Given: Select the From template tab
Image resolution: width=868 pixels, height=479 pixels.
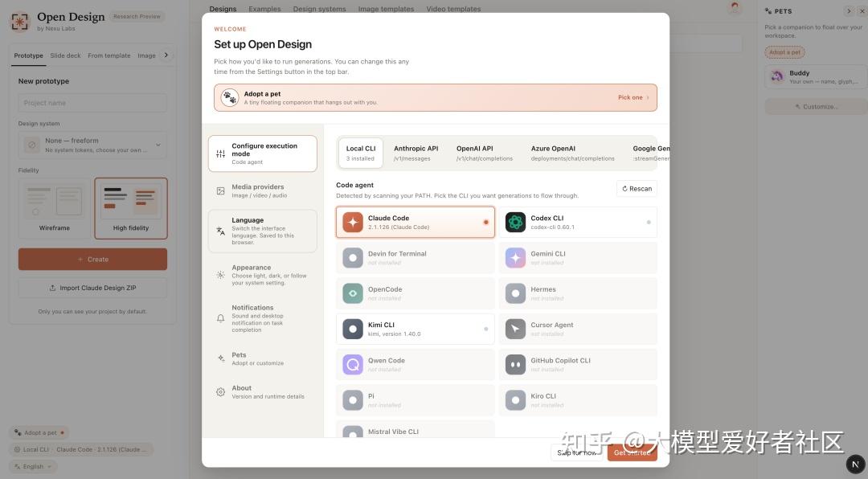Looking at the screenshot, I should click(x=109, y=55).
